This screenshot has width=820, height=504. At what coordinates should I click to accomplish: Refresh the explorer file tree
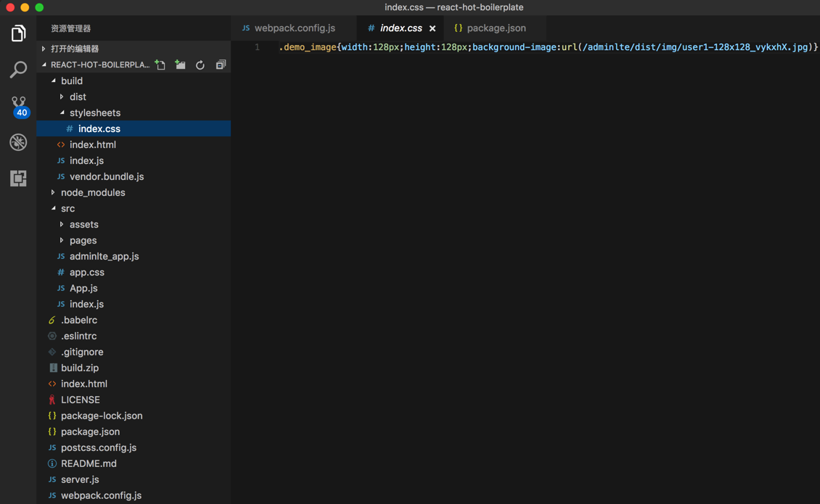tap(200, 65)
